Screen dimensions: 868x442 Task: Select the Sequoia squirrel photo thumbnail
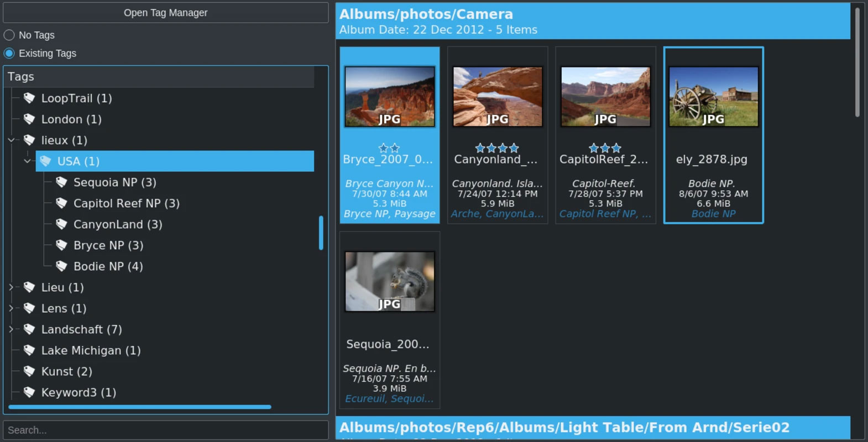point(390,282)
